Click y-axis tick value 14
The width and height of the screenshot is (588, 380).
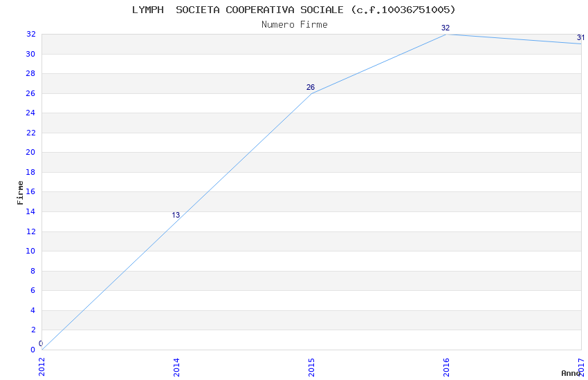click(30, 211)
